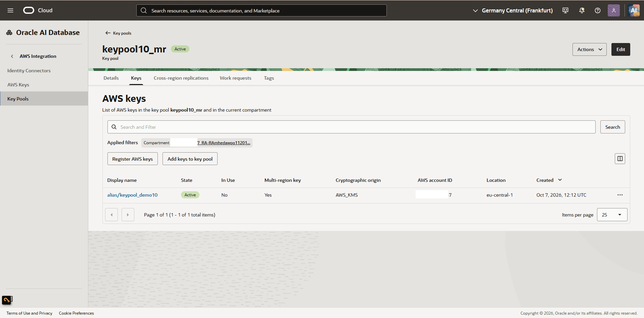644x318 pixels.
Task: Focus the top resources search box
Action: coord(261,10)
